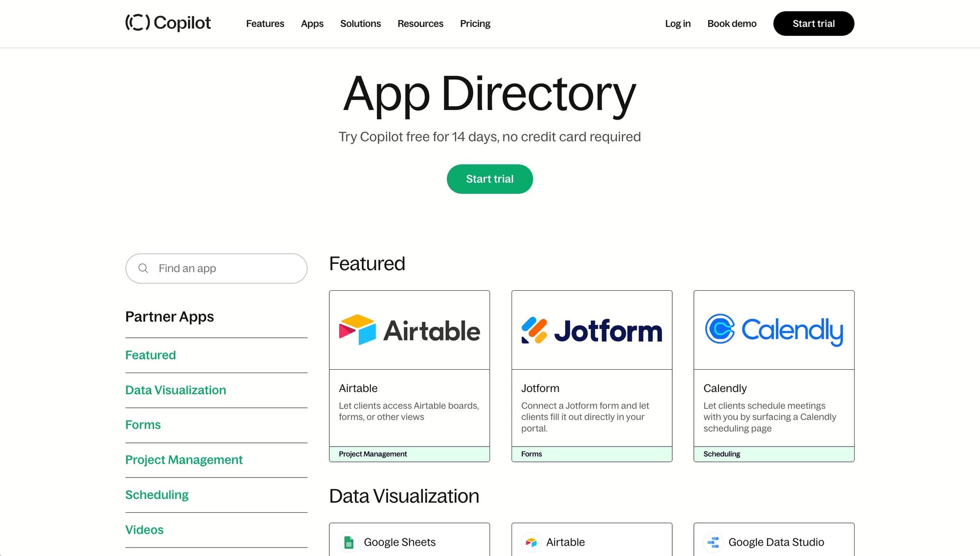The height and width of the screenshot is (556, 980).
Task: Click the Jotform logo in featured card
Action: [x=591, y=330]
